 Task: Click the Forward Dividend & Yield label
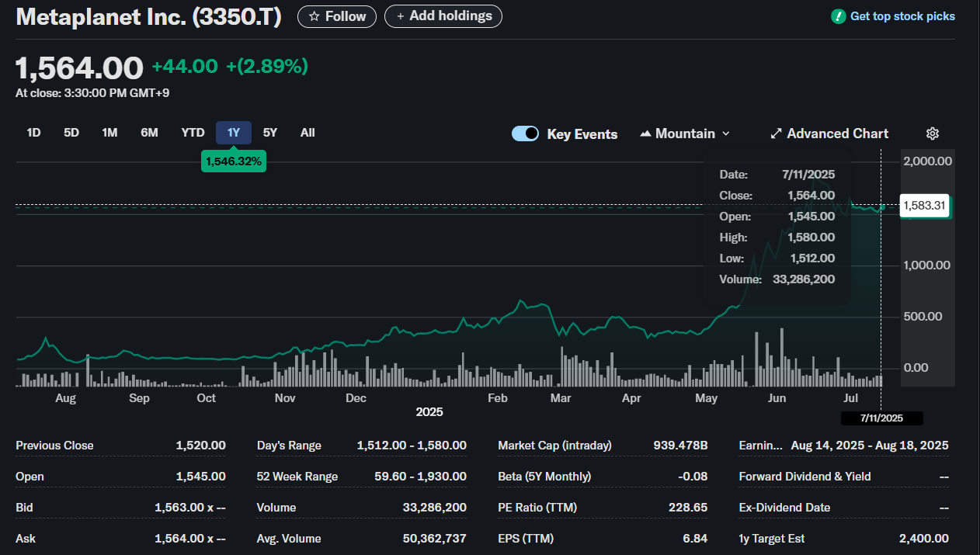tap(805, 477)
